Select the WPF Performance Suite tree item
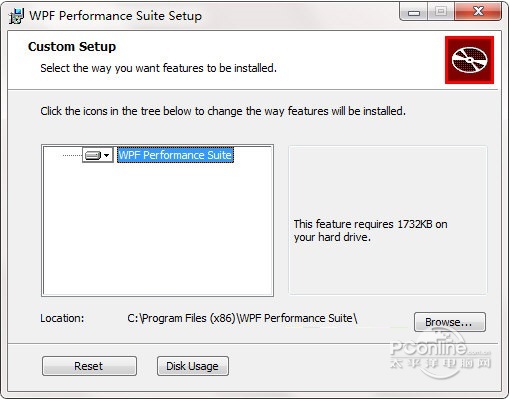 coord(175,155)
